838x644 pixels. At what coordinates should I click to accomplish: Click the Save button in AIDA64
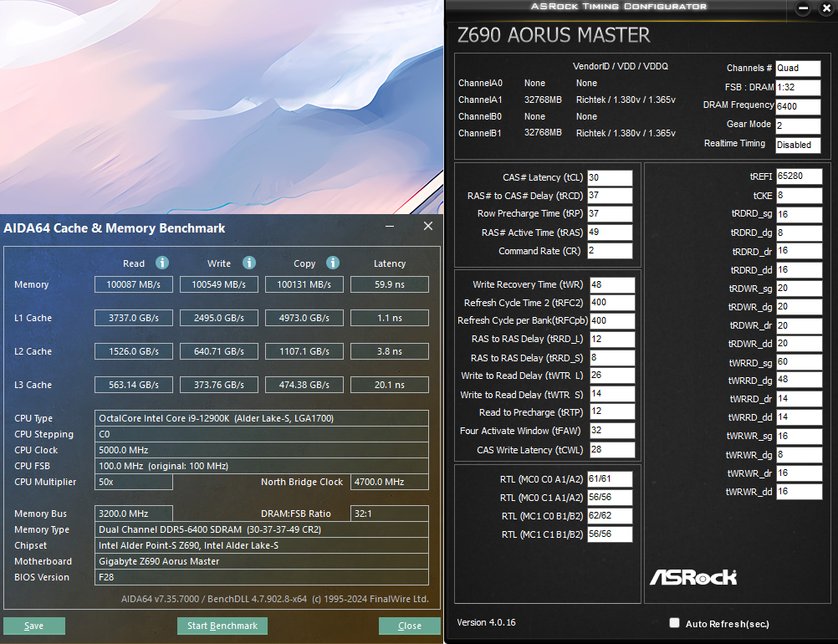click(34, 626)
